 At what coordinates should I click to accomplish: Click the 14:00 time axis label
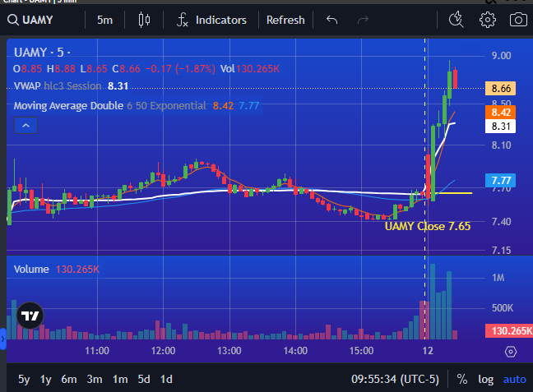click(x=295, y=351)
